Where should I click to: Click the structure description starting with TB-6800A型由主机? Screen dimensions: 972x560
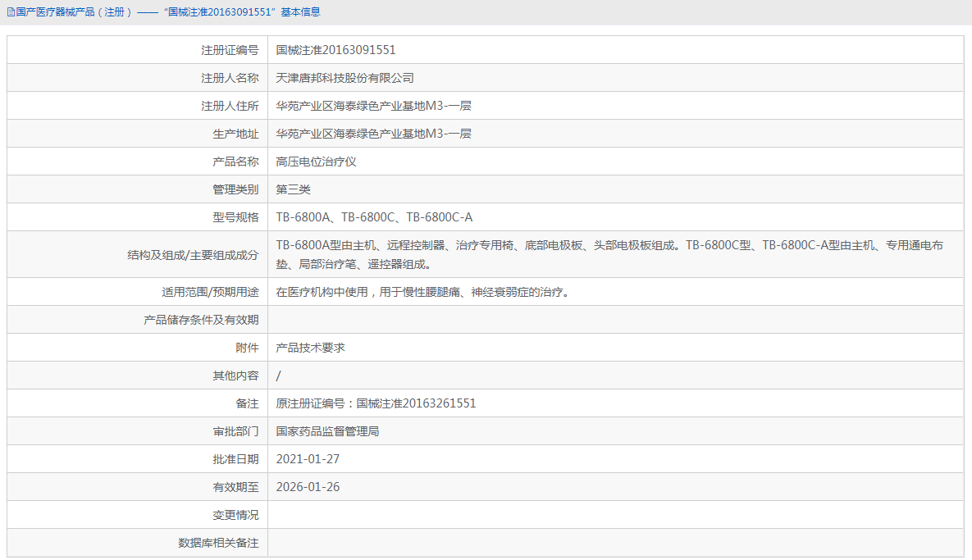(x=609, y=255)
